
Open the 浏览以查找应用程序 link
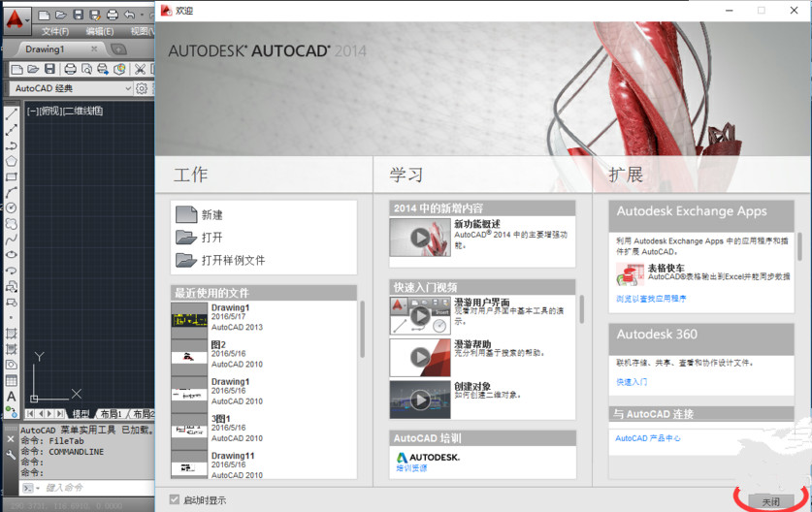coord(651,299)
